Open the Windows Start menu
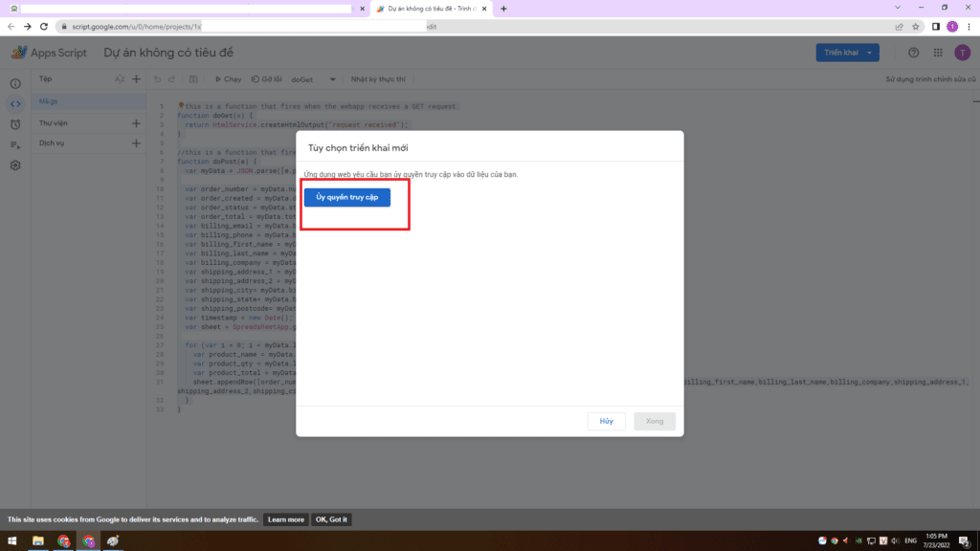Viewport: 980px width, 551px height. tap(11, 541)
